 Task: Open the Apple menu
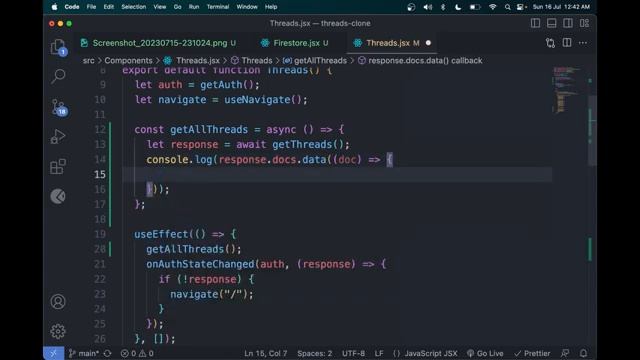pyautogui.click(x=54, y=7)
